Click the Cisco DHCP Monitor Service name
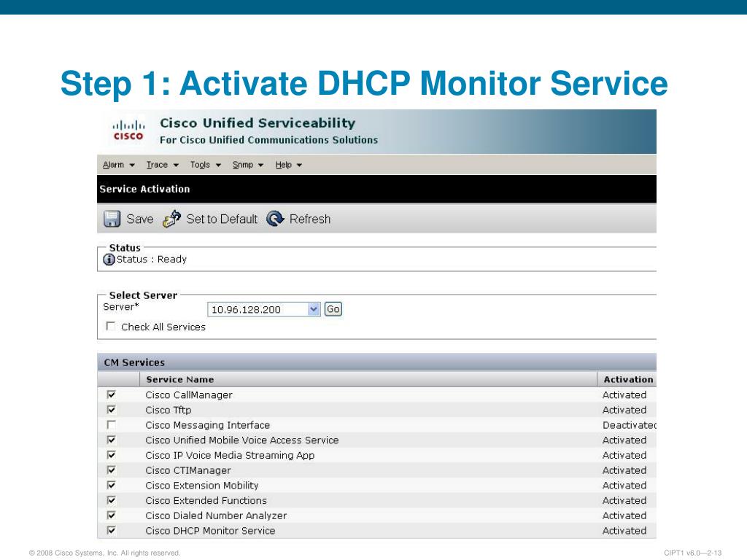Image resolution: width=747 pixels, height=560 pixels. (x=211, y=531)
